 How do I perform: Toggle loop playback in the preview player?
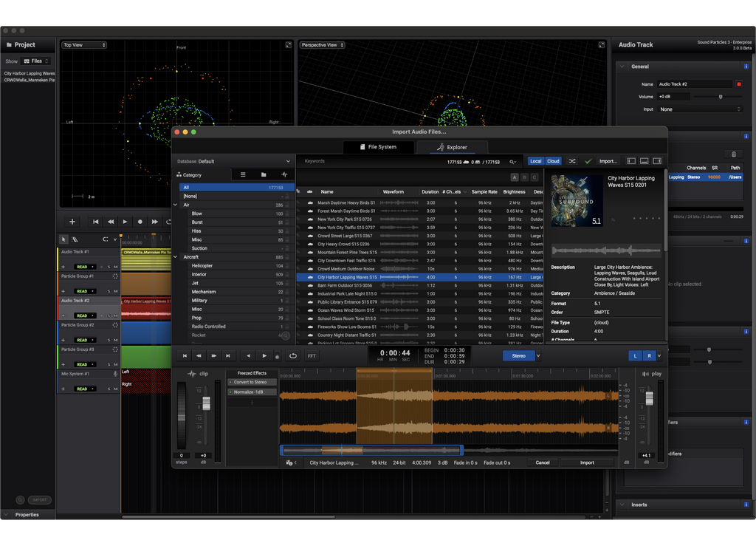[x=293, y=356]
